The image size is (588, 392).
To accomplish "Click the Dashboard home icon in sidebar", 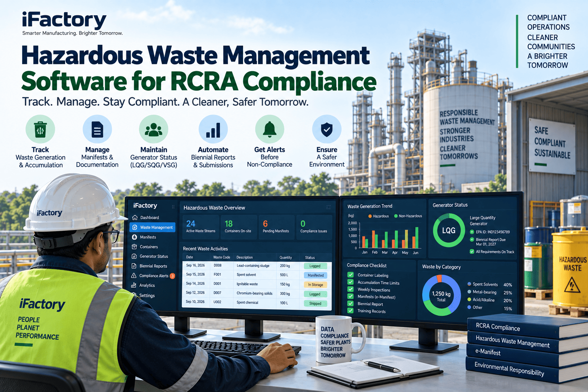I will click(x=134, y=217).
